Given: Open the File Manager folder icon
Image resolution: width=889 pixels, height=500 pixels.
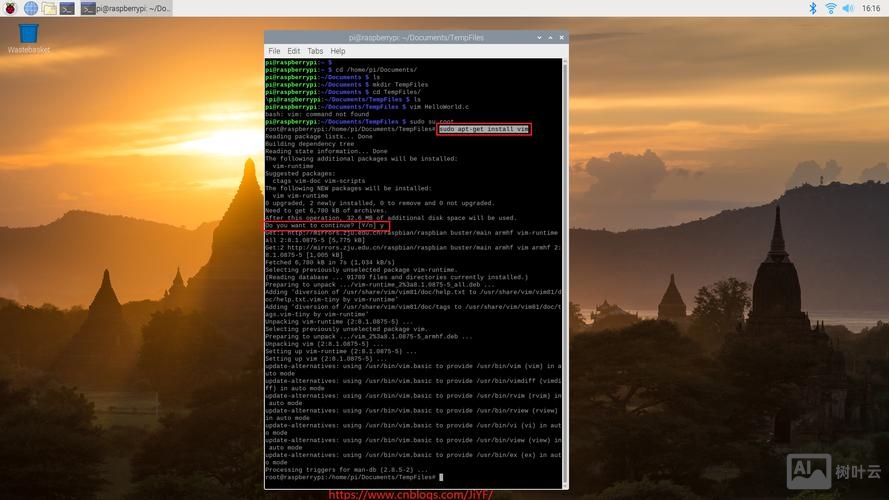Looking at the screenshot, I should [x=48, y=8].
